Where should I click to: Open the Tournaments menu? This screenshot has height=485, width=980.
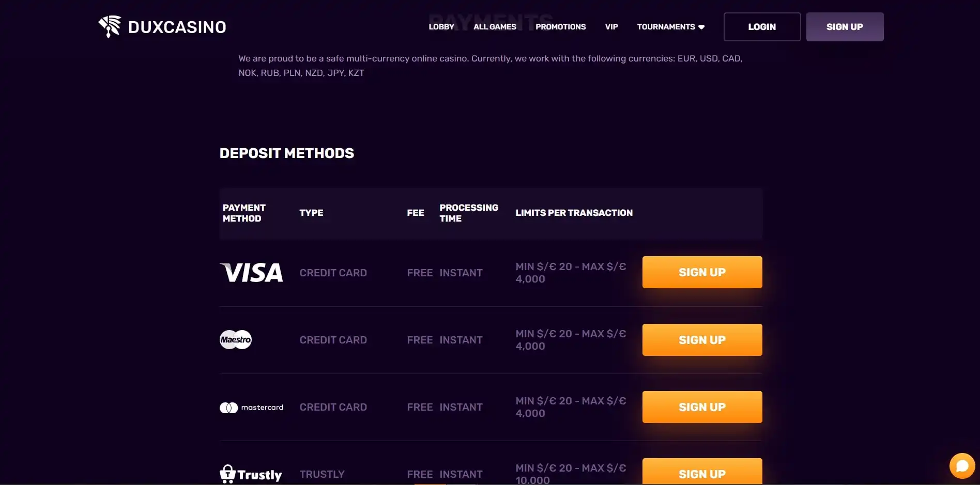666,27
